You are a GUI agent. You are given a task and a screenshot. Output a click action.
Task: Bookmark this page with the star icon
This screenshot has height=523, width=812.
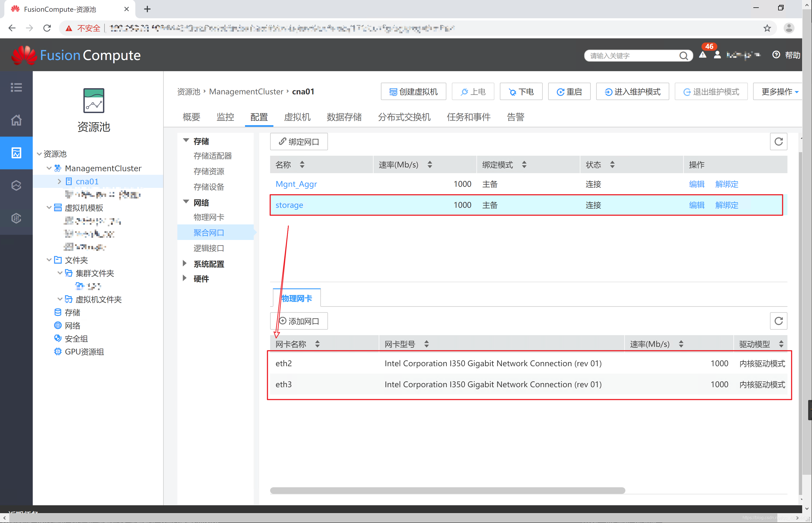[x=767, y=28]
